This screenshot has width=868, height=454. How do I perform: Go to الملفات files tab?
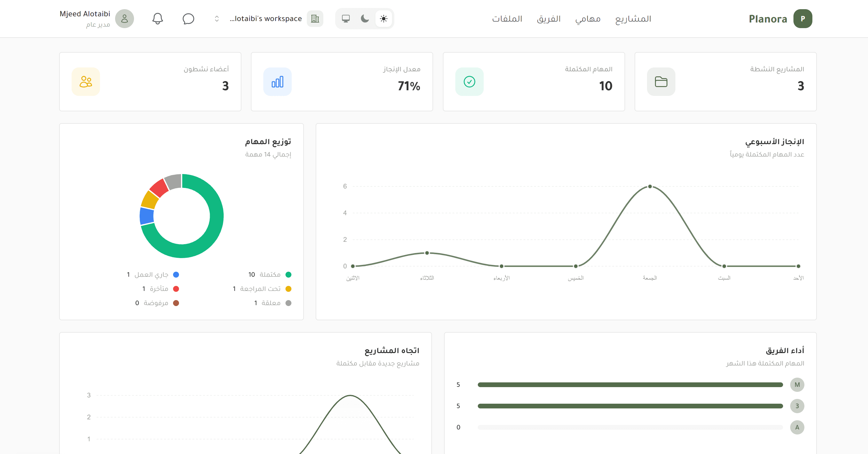click(x=507, y=19)
